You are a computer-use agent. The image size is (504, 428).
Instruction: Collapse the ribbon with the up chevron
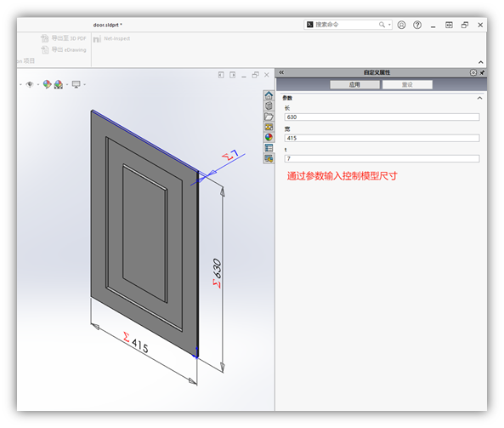pyautogui.click(x=480, y=62)
